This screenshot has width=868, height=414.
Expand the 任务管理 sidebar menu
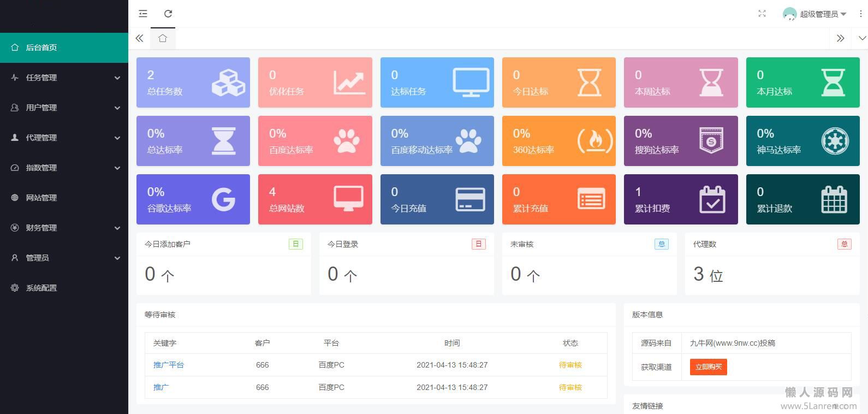(64, 78)
